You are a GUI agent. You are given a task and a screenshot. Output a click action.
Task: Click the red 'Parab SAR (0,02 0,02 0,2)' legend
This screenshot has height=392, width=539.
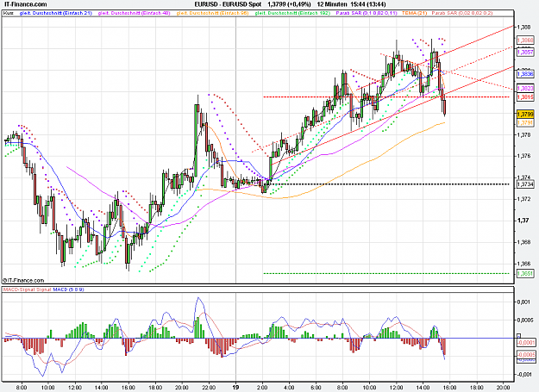click(x=462, y=13)
